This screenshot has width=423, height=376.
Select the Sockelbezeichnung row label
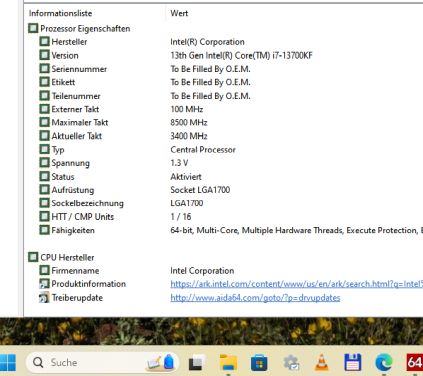(x=88, y=203)
